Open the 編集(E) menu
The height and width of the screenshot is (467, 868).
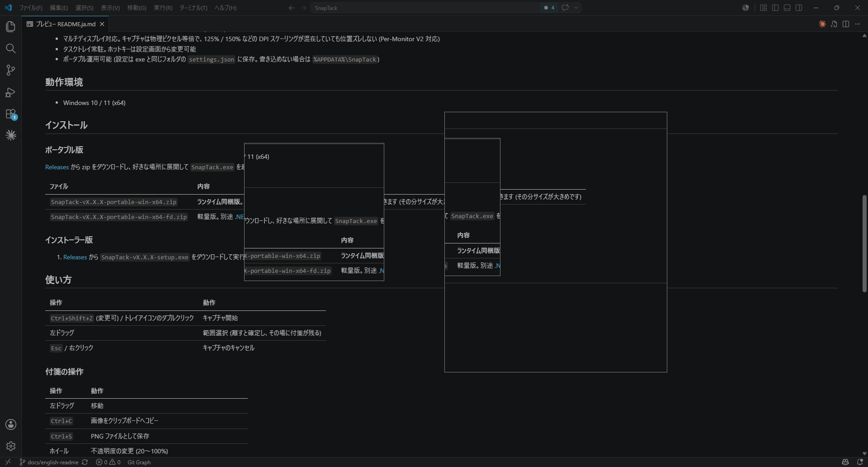tap(59, 8)
